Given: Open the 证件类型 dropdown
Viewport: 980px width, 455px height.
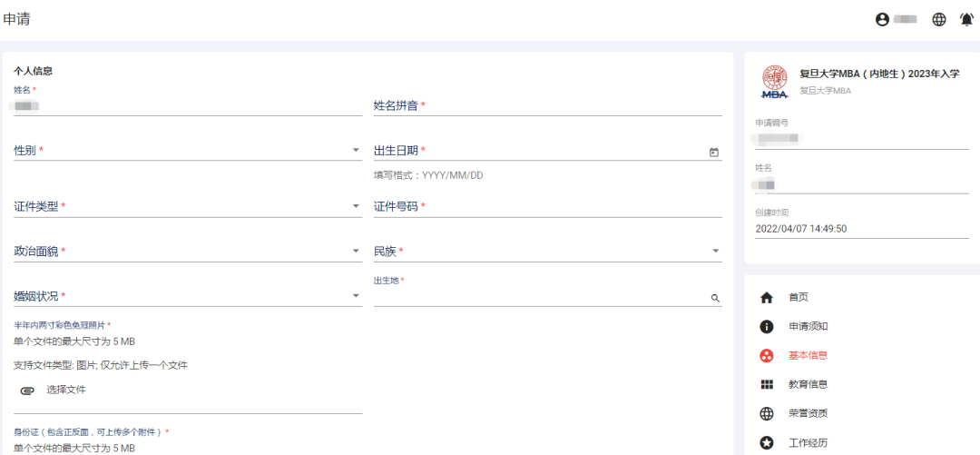Looking at the screenshot, I should 356,206.
